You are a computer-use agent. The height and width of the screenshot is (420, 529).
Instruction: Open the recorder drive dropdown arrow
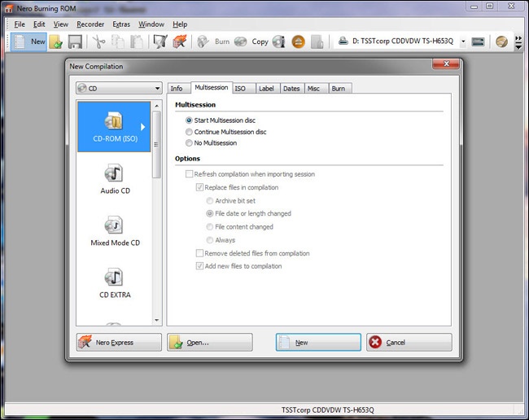click(x=463, y=42)
